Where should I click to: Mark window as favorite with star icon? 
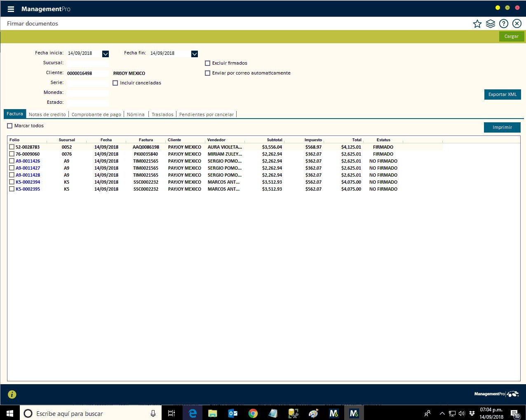(x=477, y=24)
